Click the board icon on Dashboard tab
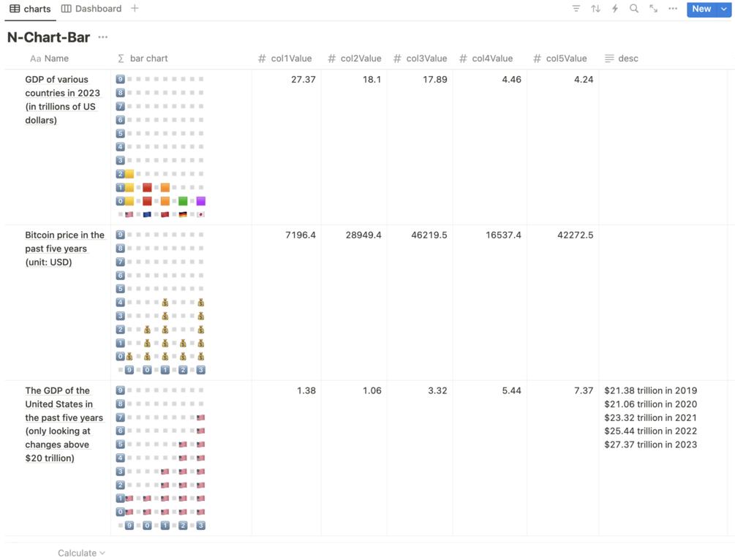Image resolution: width=735 pixels, height=560 pixels. 67,9
